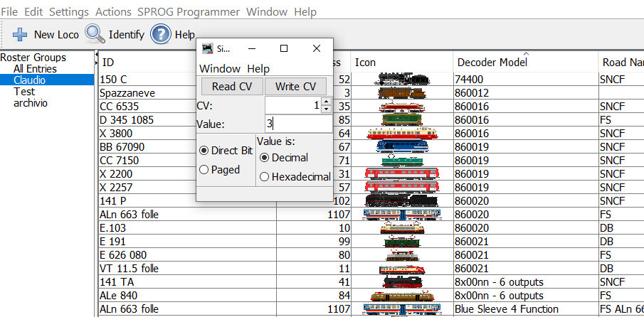
Task: Decrease the CV number with down arrow
Action: pyautogui.click(x=326, y=109)
